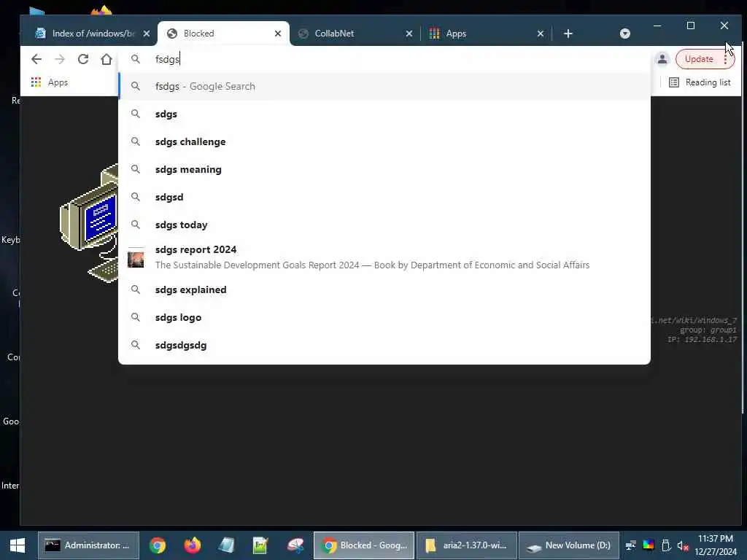Open the New Volume (D:) taskbar item
Viewport: 747px width, 560px height.
(x=569, y=545)
